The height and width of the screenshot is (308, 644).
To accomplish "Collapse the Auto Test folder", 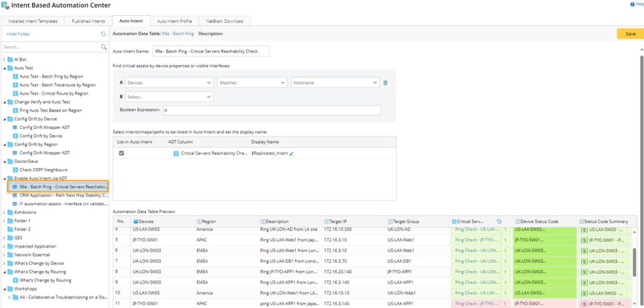I will [x=5, y=68].
